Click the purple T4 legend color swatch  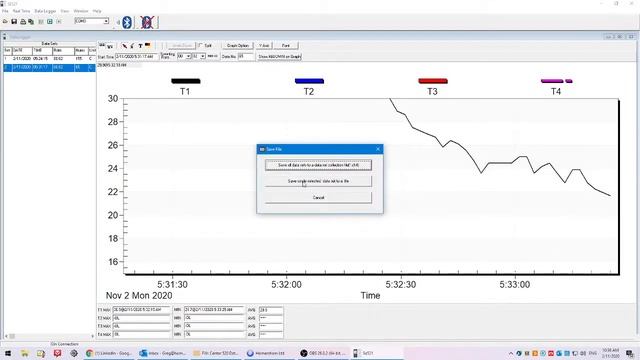[x=556, y=81]
